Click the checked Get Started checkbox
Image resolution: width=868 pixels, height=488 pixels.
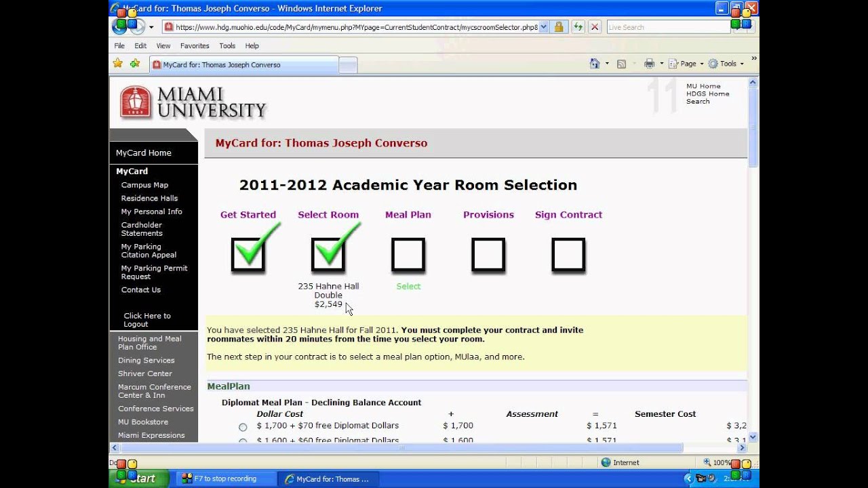pyautogui.click(x=248, y=255)
